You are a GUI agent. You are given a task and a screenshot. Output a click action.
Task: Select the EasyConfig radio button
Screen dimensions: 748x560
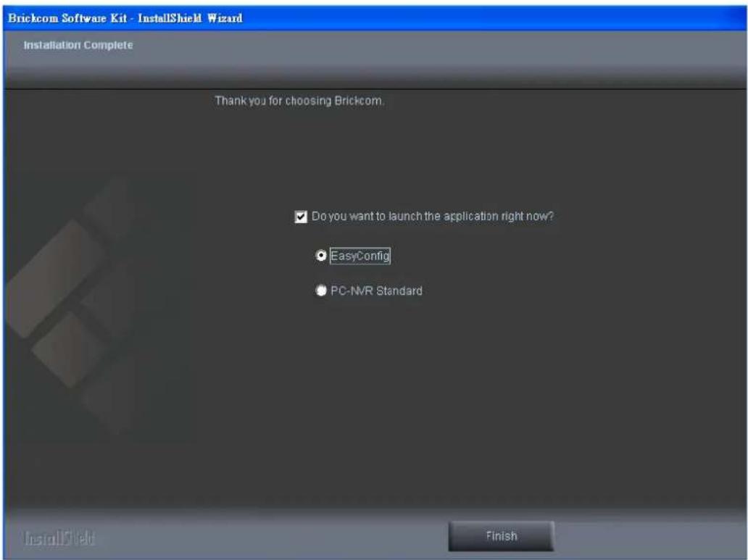(321, 256)
